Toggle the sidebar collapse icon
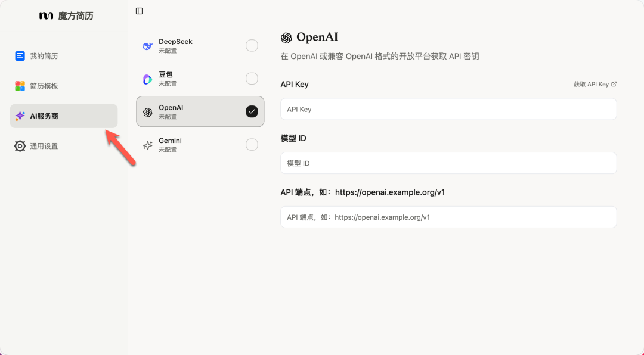This screenshot has width=644, height=355. click(x=139, y=11)
